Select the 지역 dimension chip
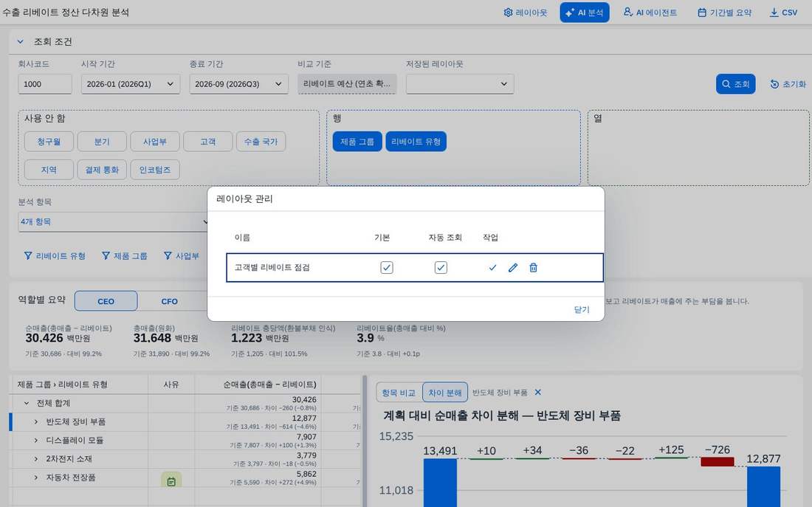This screenshot has width=812, height=507. pos(49,169)
